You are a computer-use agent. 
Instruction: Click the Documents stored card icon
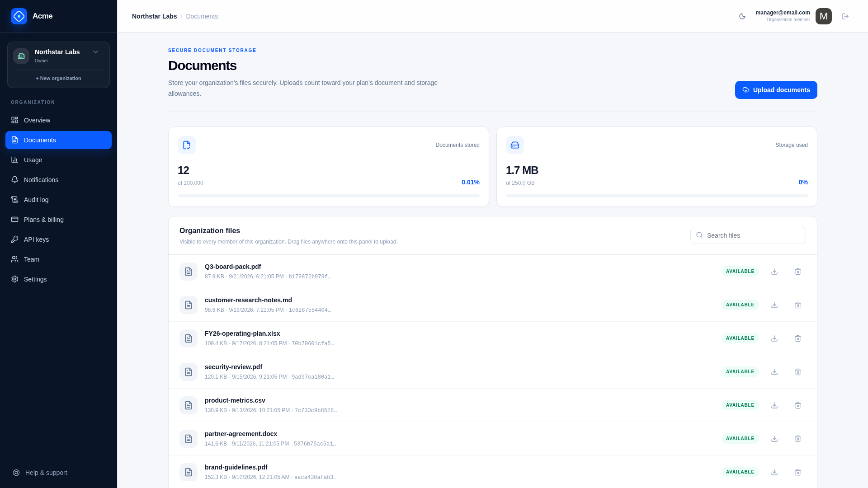pos(187,145)
